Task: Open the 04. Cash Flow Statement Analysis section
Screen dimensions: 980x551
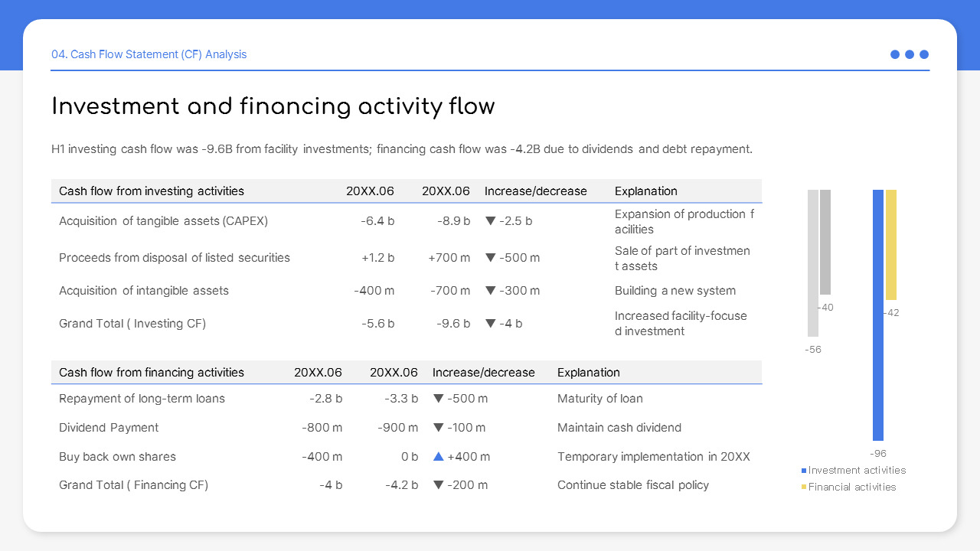Action: (149, 54)
